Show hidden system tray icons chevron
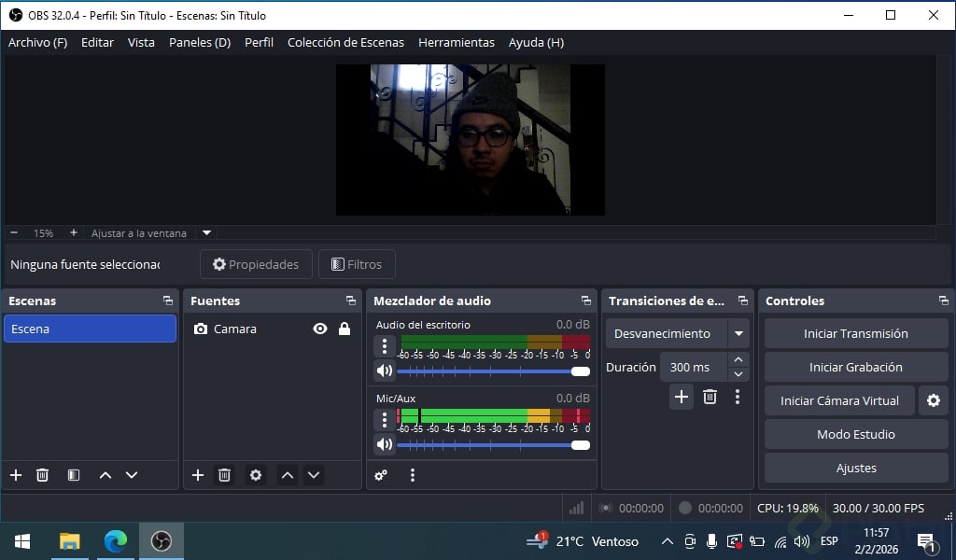This screenshot has width=956, height=560. pos(668,541)
